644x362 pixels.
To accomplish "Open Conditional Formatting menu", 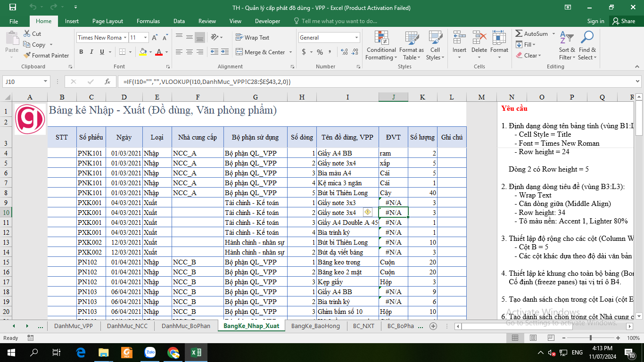I will (x=381, y=46).
